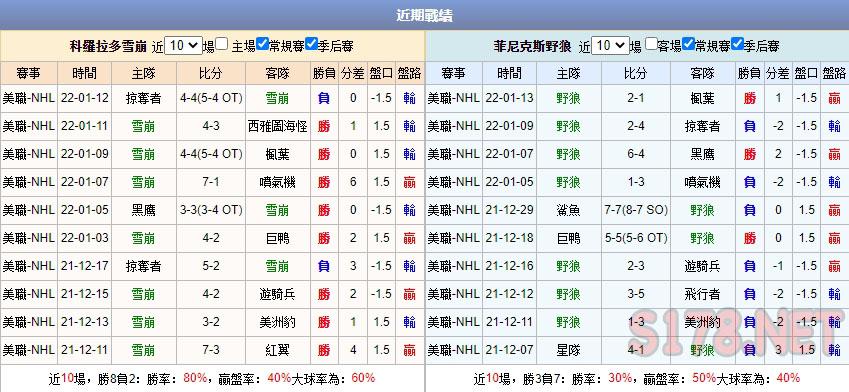
Task: Click 勝 result in Coyotes 22-01-13 row
Action: [749, 99]
